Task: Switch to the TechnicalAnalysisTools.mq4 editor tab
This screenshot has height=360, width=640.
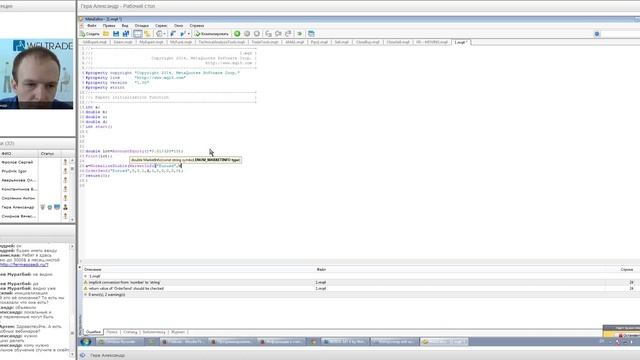Action: point(222,42)
